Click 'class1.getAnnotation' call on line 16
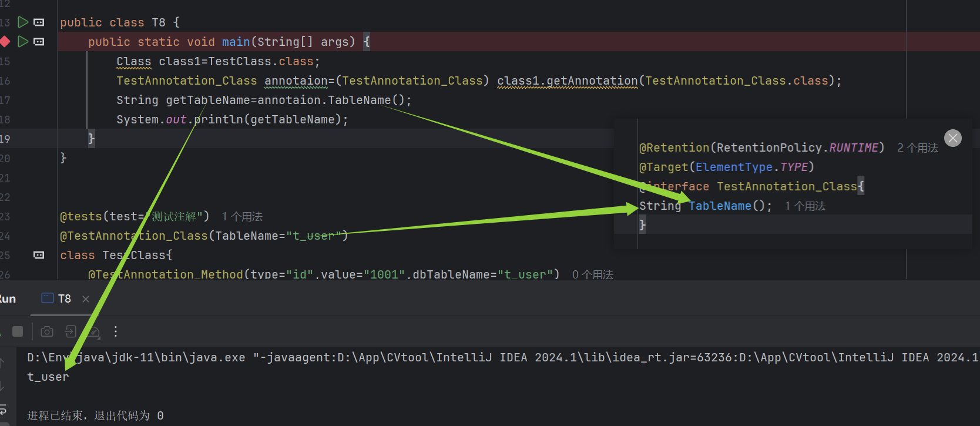 (x=568, y=80)
